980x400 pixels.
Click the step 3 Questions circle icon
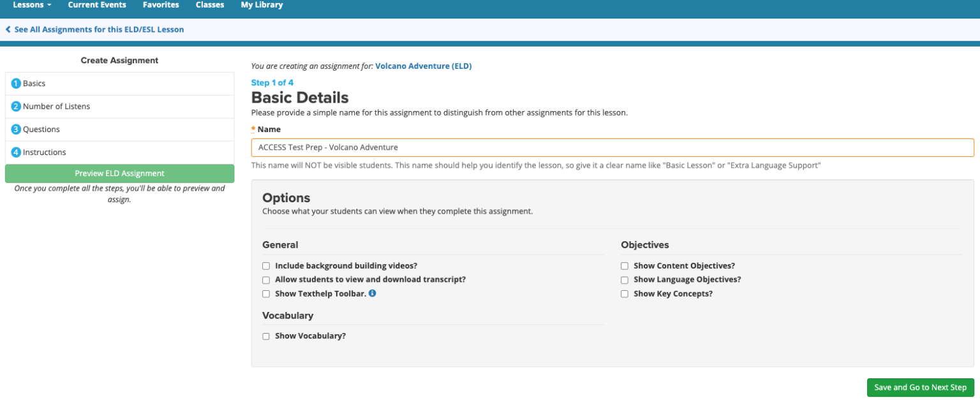pyautogui.click(x=16, y=129)
